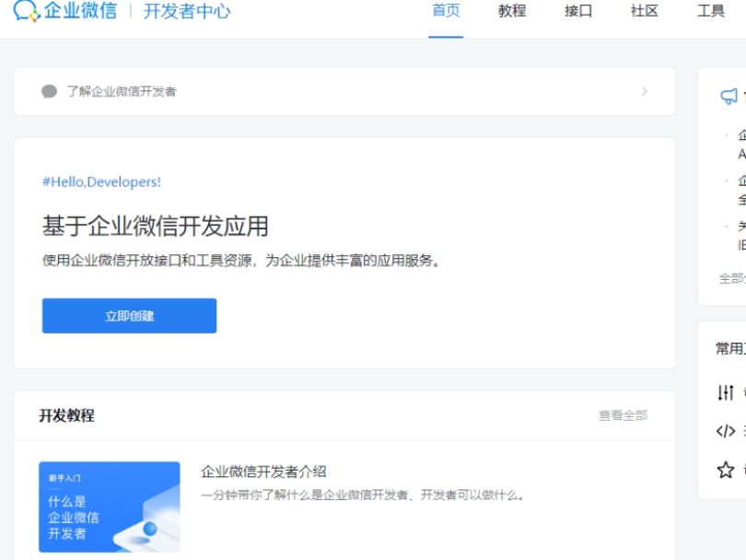Image resolution: width=746 pixels, height=560 pixels.
Task: Open 企业微信开发者介绍 tutorial title
Action: click(263, 472)
